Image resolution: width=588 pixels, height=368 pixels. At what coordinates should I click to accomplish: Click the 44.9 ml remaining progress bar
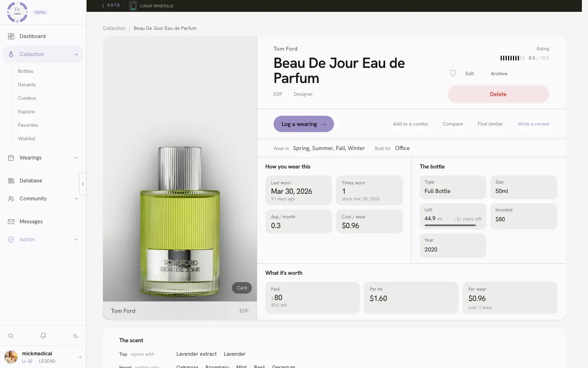point(453,225)
